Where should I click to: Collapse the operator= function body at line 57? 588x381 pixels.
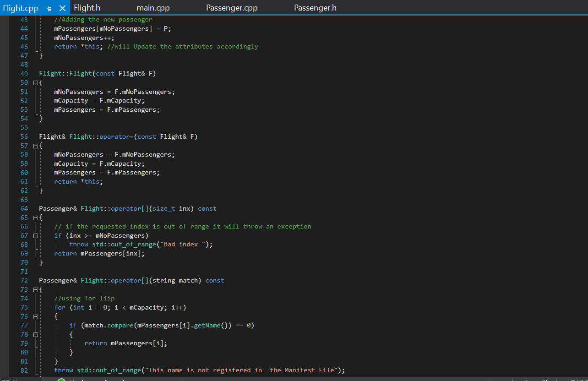(35, 145)
